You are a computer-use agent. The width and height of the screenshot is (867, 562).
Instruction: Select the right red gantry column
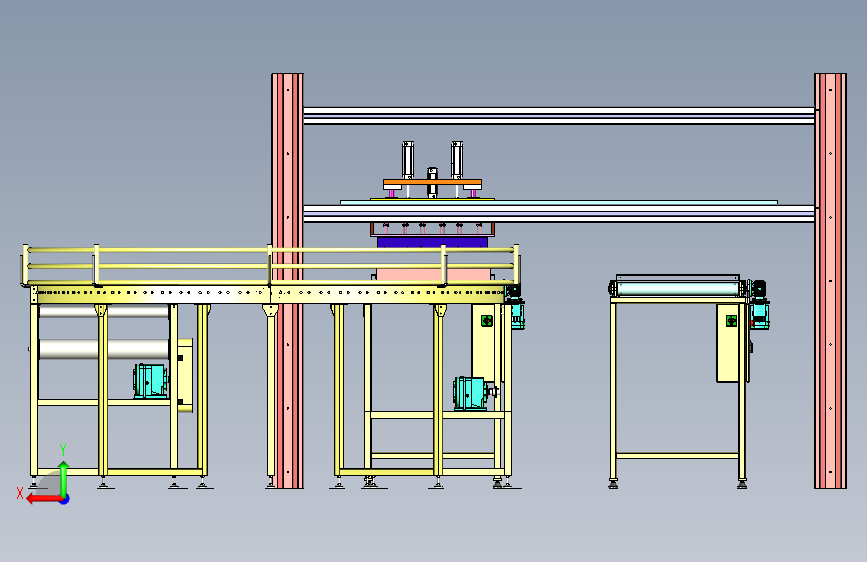tap(831, 281)
